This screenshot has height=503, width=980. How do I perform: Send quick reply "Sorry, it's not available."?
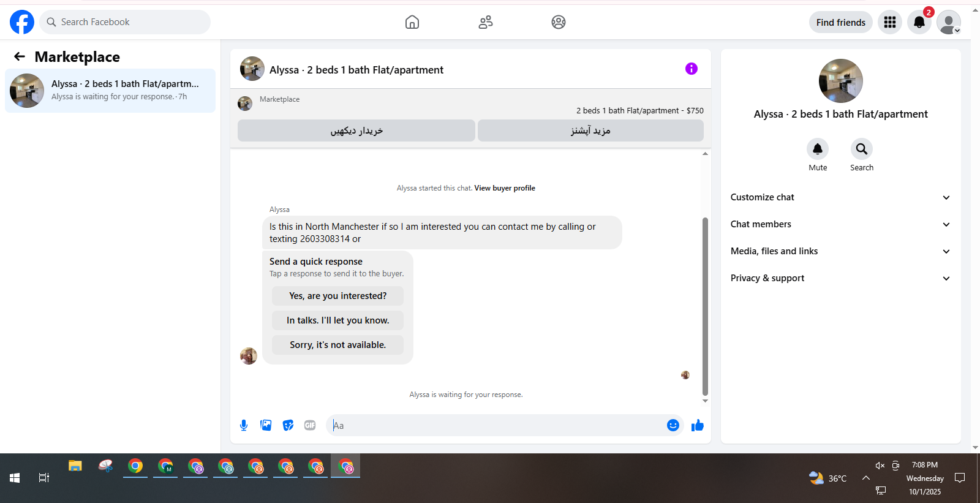pyautogui.click(x=338, y=345)
